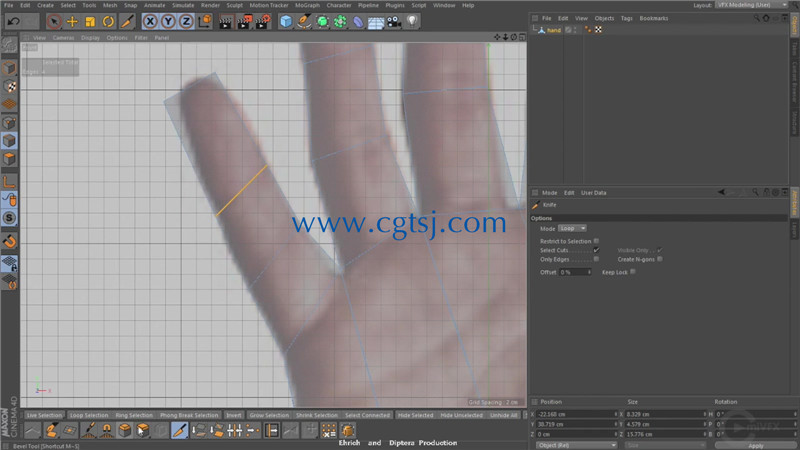Activate the Scale tool icon
The image size is (800, 450).
[90, 21]
